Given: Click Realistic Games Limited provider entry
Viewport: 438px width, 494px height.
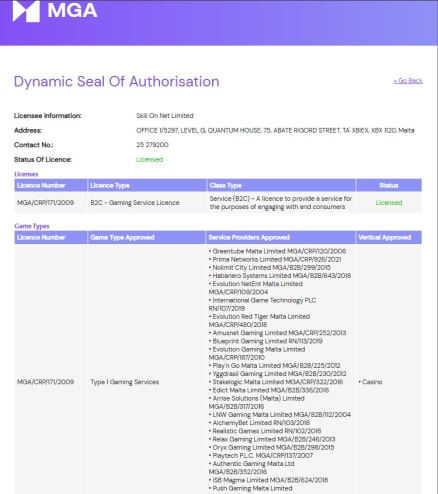Looking at the screenshot, I should point(265,431).
